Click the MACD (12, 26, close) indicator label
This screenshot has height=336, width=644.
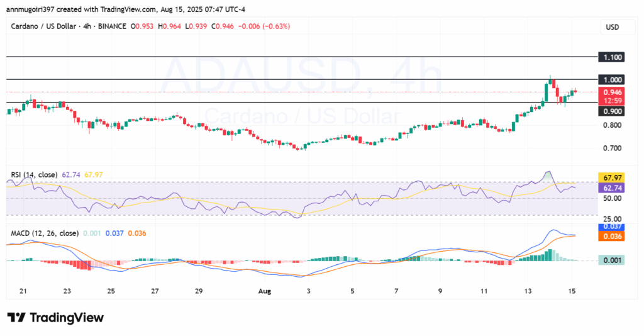coord(45,233)
